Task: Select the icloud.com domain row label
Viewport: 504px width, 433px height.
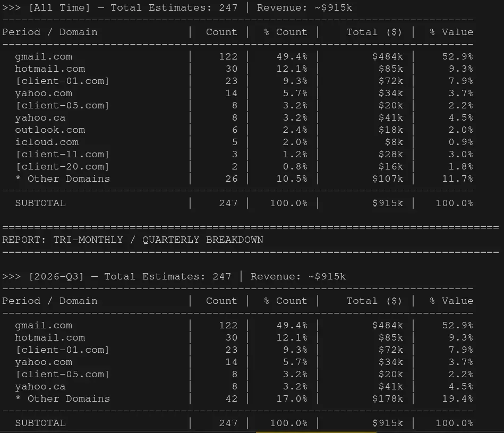Action: [47, 142]
